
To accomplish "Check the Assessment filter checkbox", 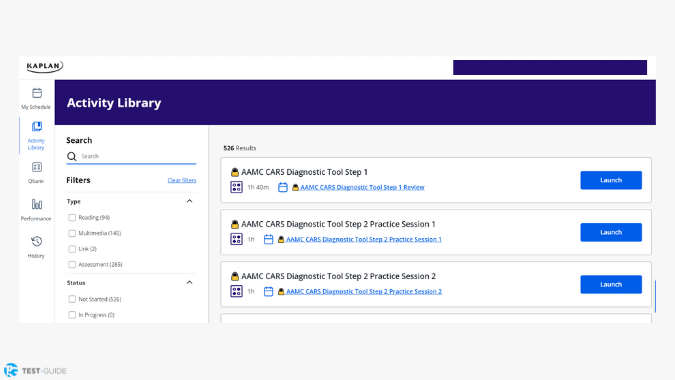I will 72,265.
